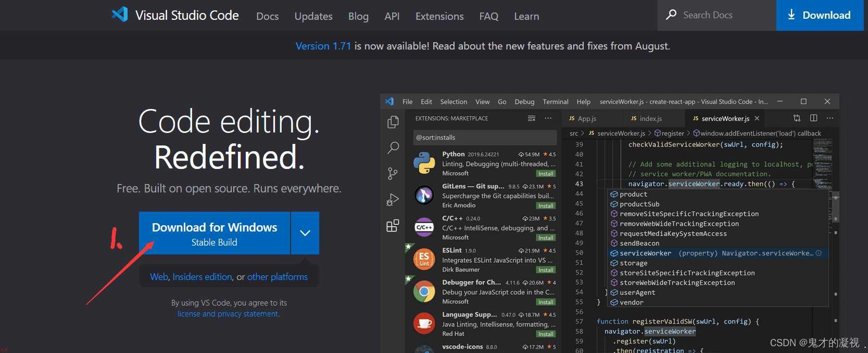Image resolution: width=868 pixels, height=353 pixels.
Task: Open the Extensions navigation item
Action: [x=439, y=16]
